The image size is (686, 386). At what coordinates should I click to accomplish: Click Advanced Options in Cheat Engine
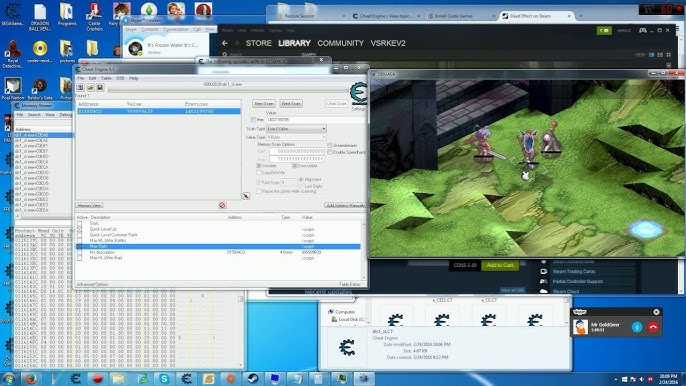(92, 284)
